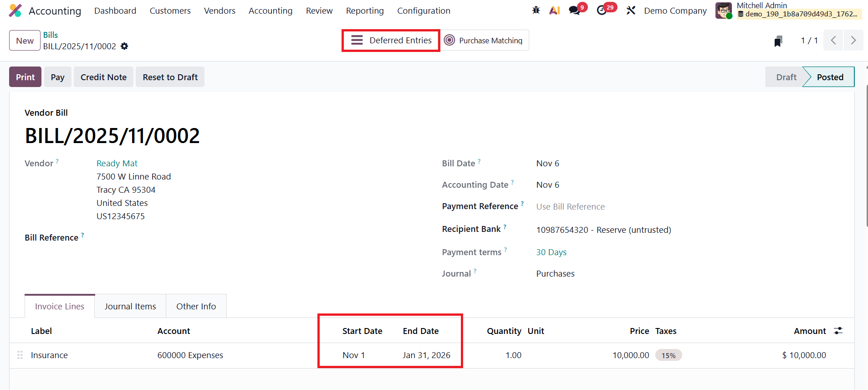Go to the previous record arrow
The width and height of the screenshot is (868, 390).
coord(833,41)
